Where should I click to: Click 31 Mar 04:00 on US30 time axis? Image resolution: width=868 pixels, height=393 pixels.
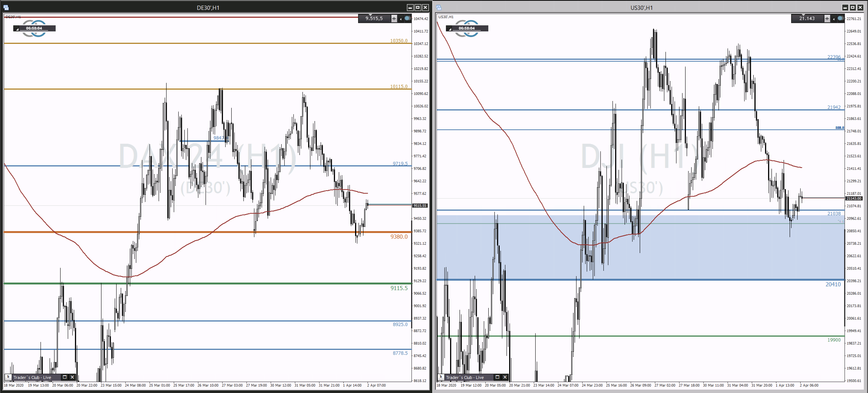[737, 385]
